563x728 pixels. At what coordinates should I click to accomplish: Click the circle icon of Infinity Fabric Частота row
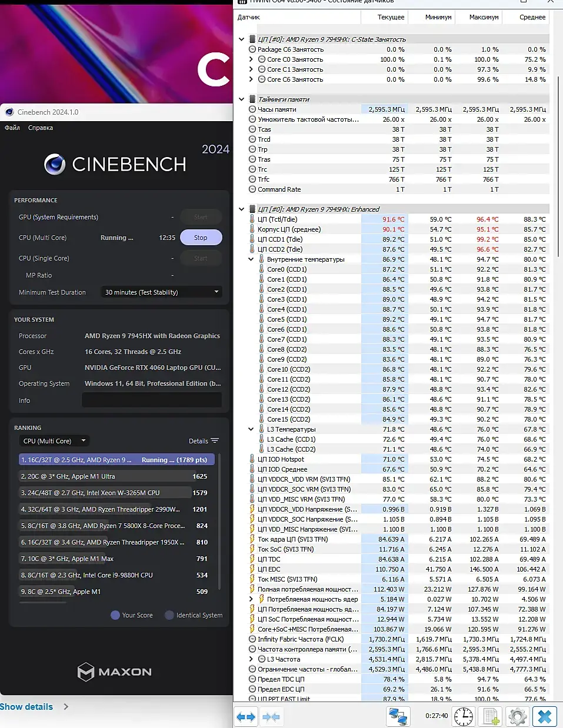click(x=252, y=639)
